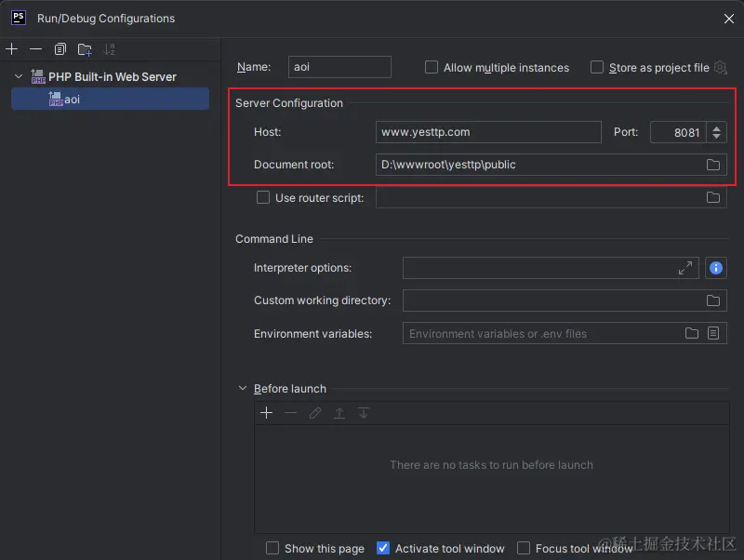
Task: Decrease the Port number
Action: (x=716, y=137)
